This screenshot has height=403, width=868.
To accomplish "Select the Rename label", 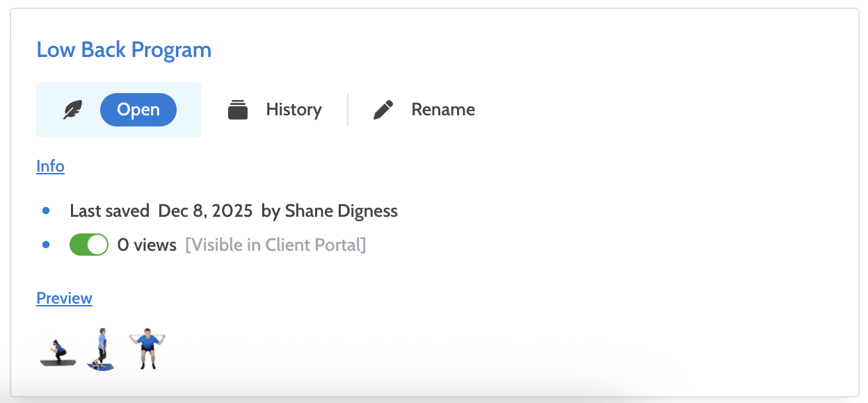I will tap(443, 110).
